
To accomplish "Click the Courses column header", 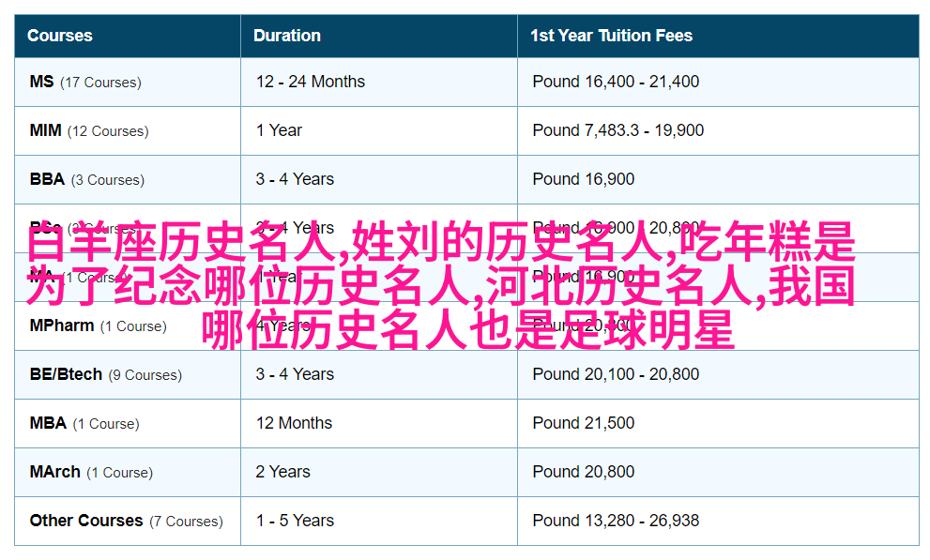I will click(60, 36).
